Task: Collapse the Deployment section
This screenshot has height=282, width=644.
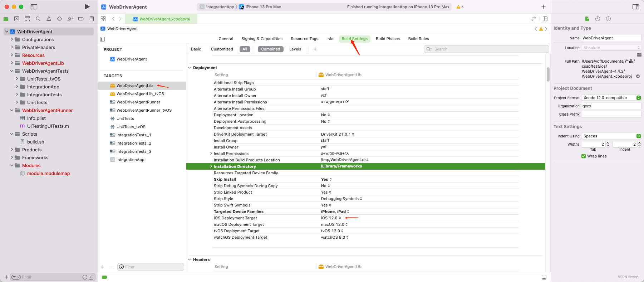Action: (x=190, y=68)
